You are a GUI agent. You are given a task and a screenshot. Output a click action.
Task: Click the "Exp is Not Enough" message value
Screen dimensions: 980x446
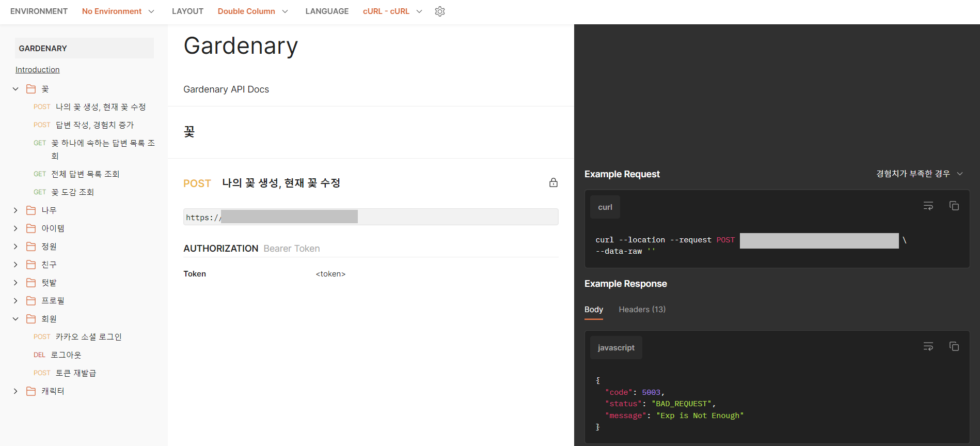pos(700,416)
